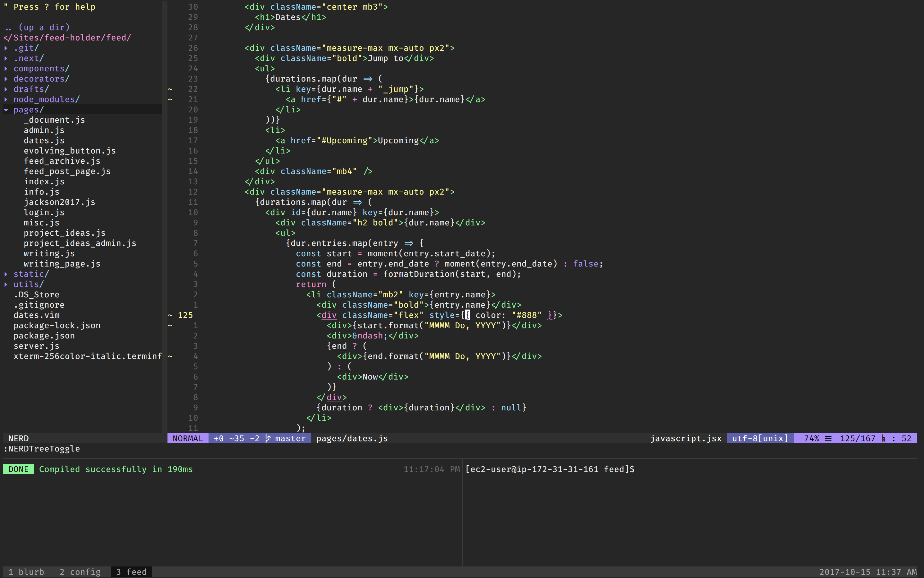Click the :NERDTreeToggle command line
This screenshot has height=578, width=924.
[x=42, y=449]
